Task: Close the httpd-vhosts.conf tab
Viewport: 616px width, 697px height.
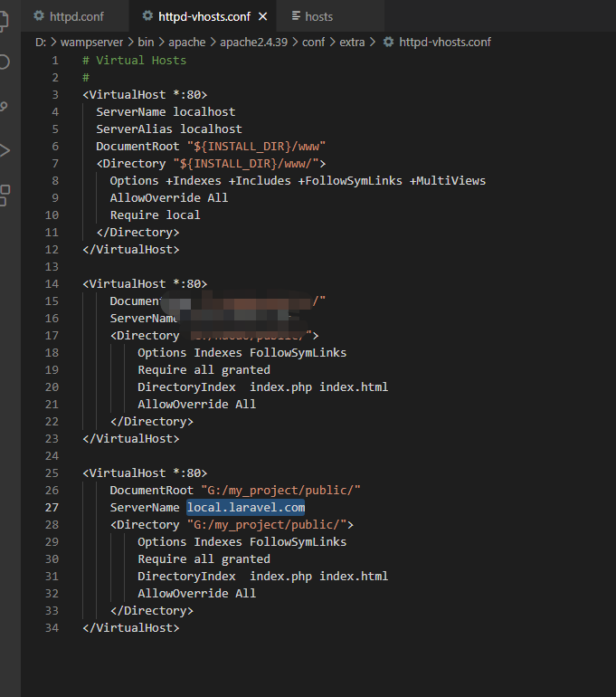Action: pyautogui.click(x=263, y=16)
